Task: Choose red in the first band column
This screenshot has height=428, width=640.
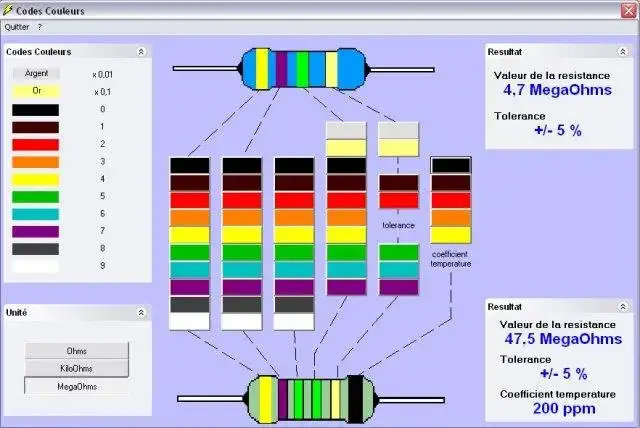Action: pos(190,200)
